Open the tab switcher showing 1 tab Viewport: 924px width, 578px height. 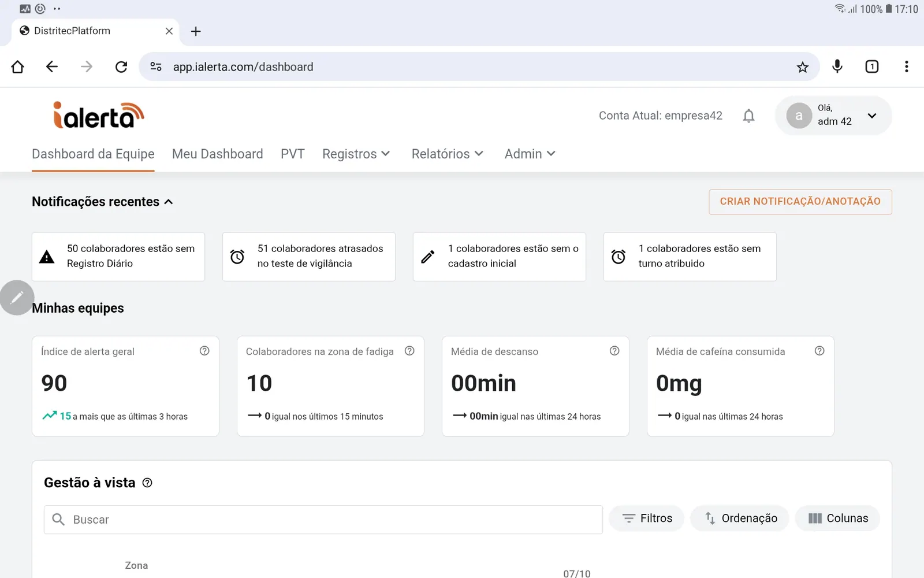click(872, 66)
